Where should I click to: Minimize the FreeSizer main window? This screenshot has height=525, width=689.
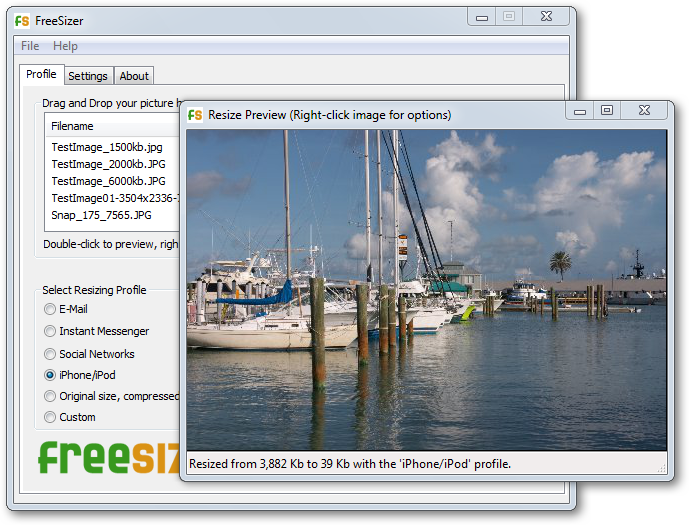pos(483,16)
